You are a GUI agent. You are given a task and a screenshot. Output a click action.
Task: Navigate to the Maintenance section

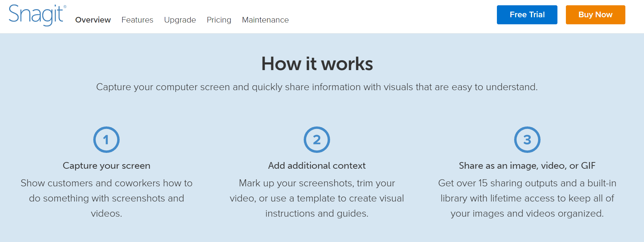265,20
